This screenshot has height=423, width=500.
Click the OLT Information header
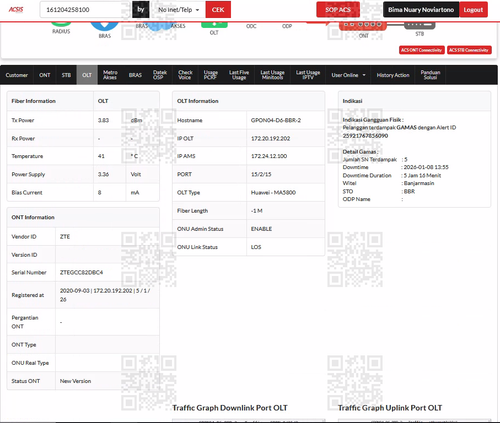[x=198, y=101]
